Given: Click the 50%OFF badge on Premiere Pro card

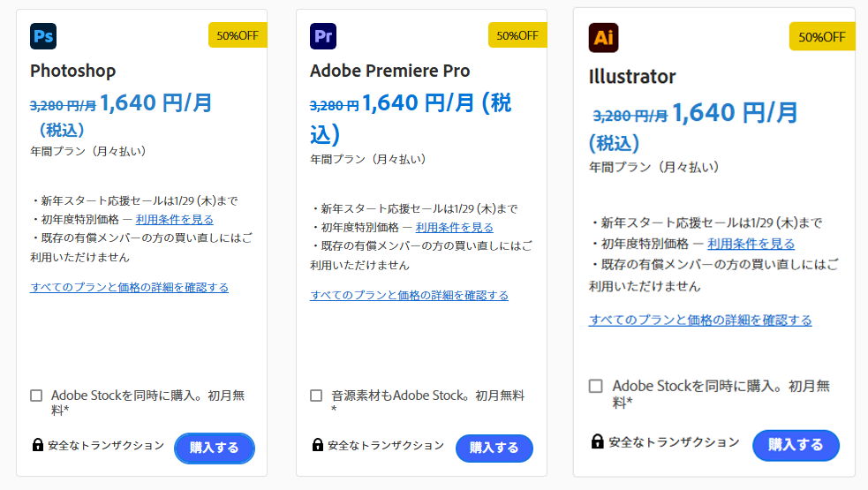Looking at the screenshot, I should click(x=517, y=35).
